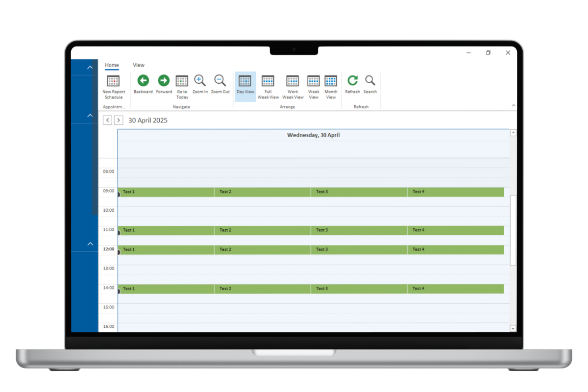Open Search in the ribbon
This screenshot has height=392, width=588.
point(370,84)
